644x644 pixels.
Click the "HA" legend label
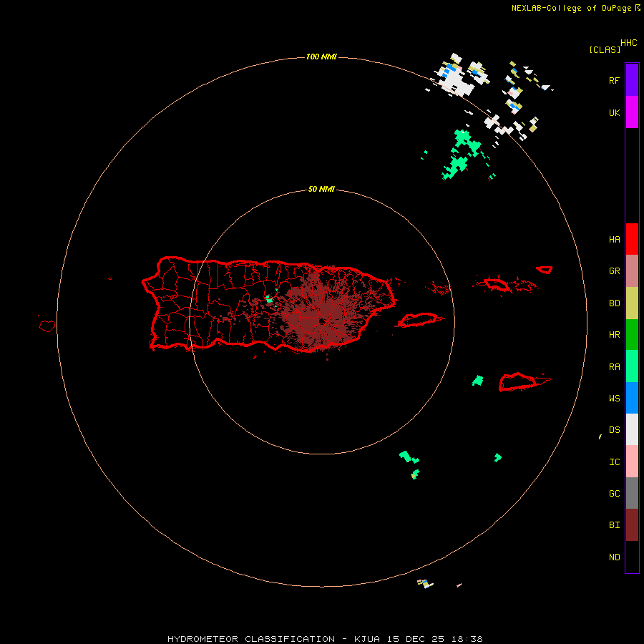pyautogui.click(x=614, y=240)
